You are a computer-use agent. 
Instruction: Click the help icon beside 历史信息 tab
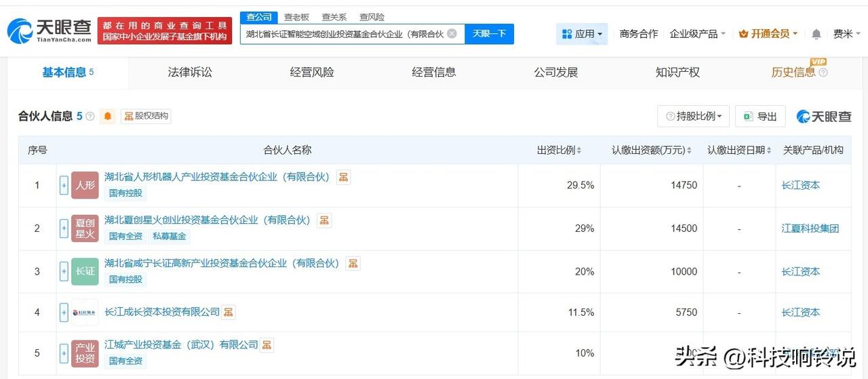point(823,73)
